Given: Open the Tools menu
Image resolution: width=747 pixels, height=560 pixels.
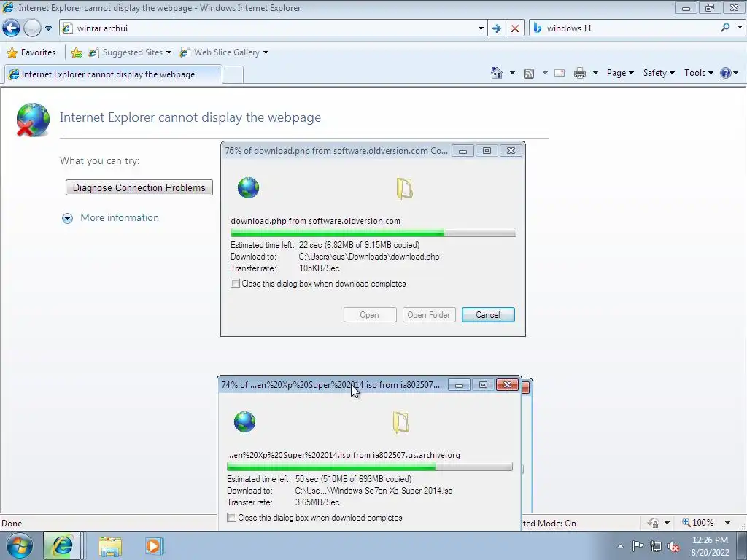Looking at the screenshot, I should [x=698, y=73].
